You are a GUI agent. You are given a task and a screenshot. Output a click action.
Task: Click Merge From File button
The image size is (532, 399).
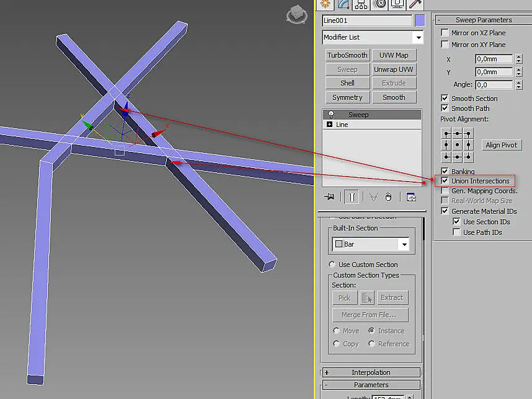click(370, 315)
